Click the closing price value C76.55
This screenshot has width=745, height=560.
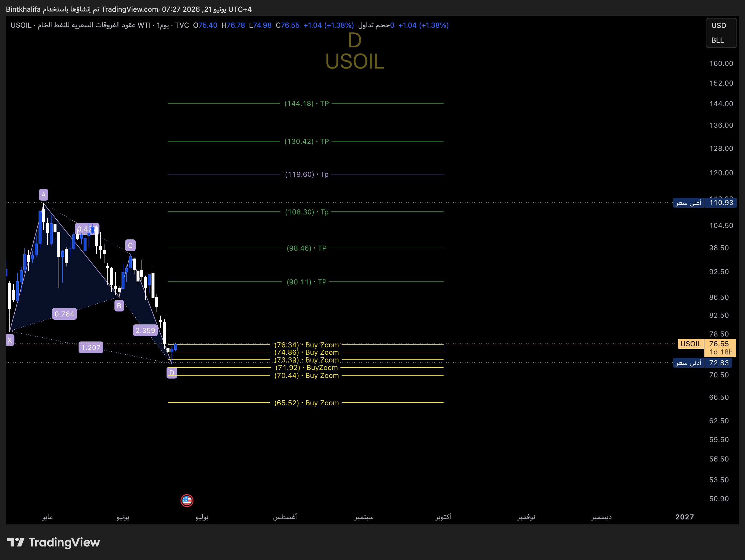click(x=288, y=25)
